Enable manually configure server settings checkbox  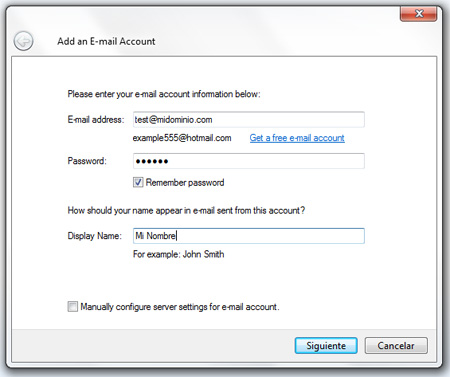72,306
